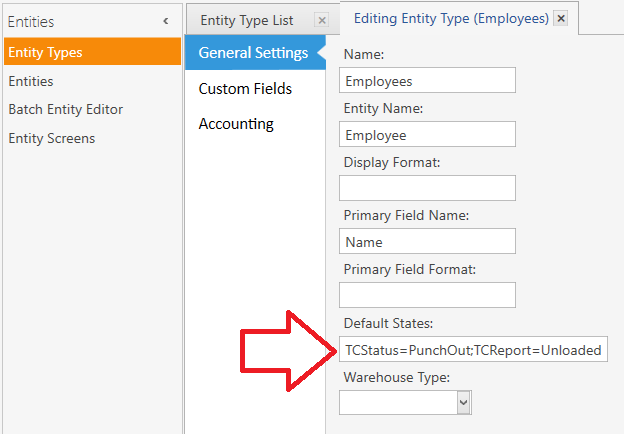Open Entities in the sidebar

click(x=31, y=81)
